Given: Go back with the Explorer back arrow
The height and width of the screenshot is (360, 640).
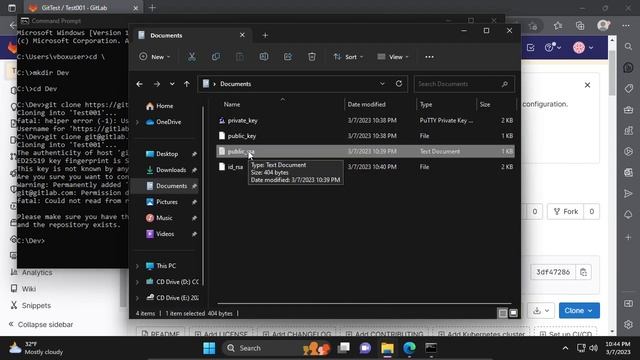Looking at the screenshot, I should click(x=140, y=84).
